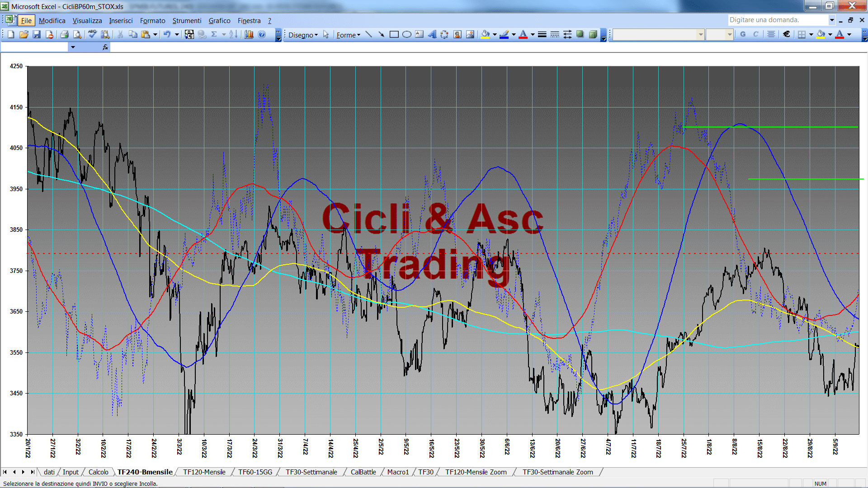Expand the Name Box dropdown
Screen dimensions: 868x488
pyautogui.click(x=73, y=47)
